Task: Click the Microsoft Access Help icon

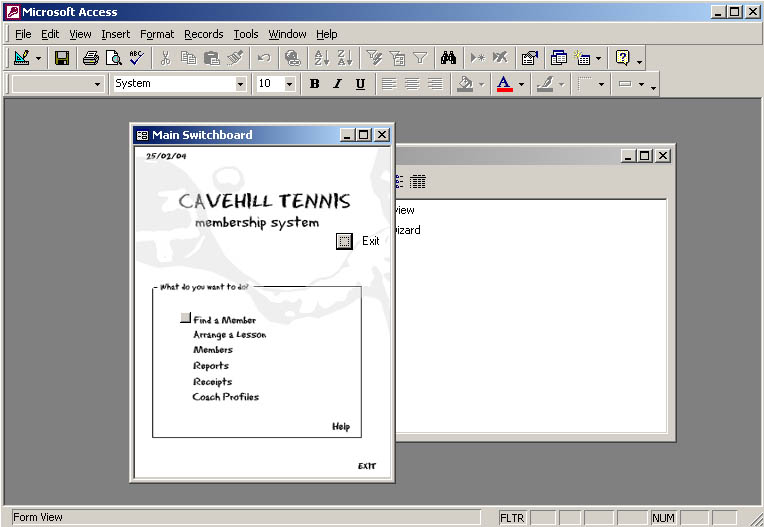Action: 623,58
